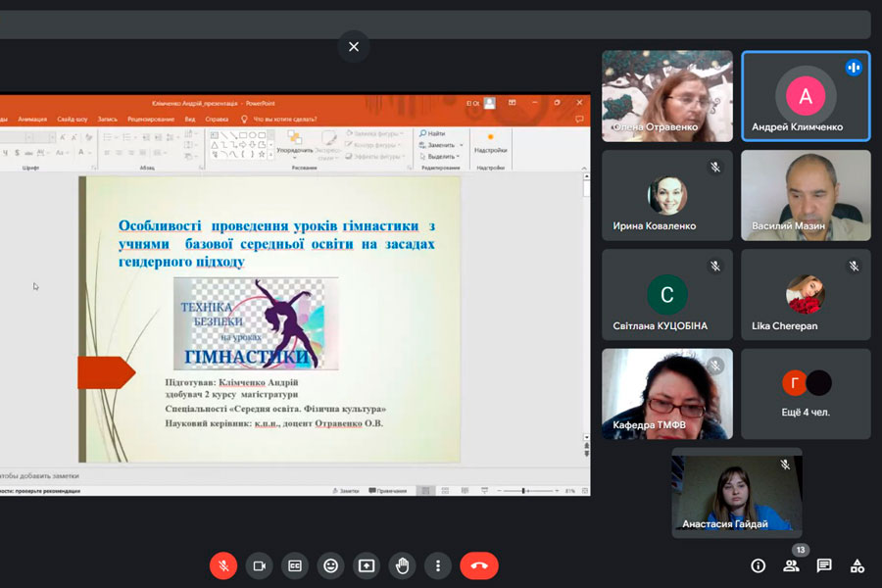Turn on closed captions
The width and height of the screenshot is (882, 588).
295,565
